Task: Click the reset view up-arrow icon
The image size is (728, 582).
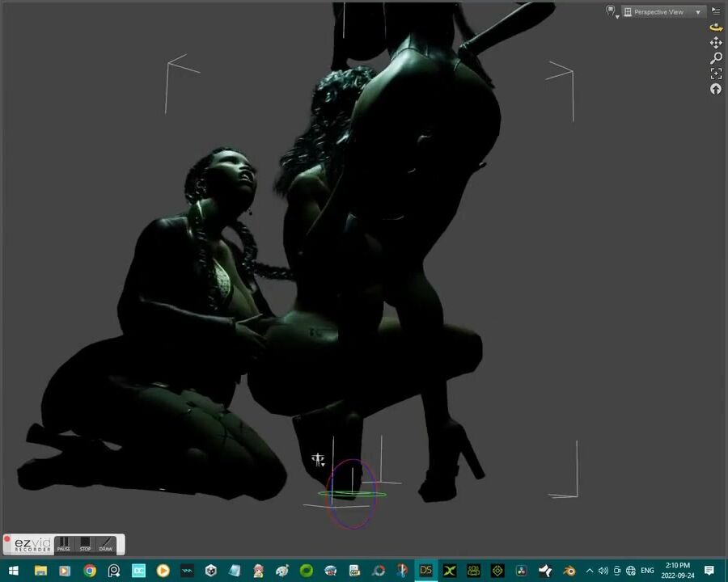Action: click(716, 89)
